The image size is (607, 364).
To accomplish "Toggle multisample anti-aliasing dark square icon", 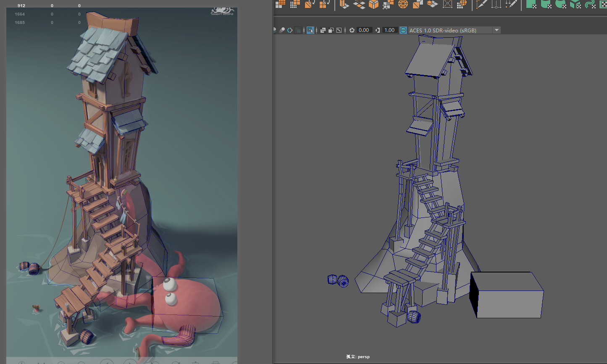I will tap(298, 30).
